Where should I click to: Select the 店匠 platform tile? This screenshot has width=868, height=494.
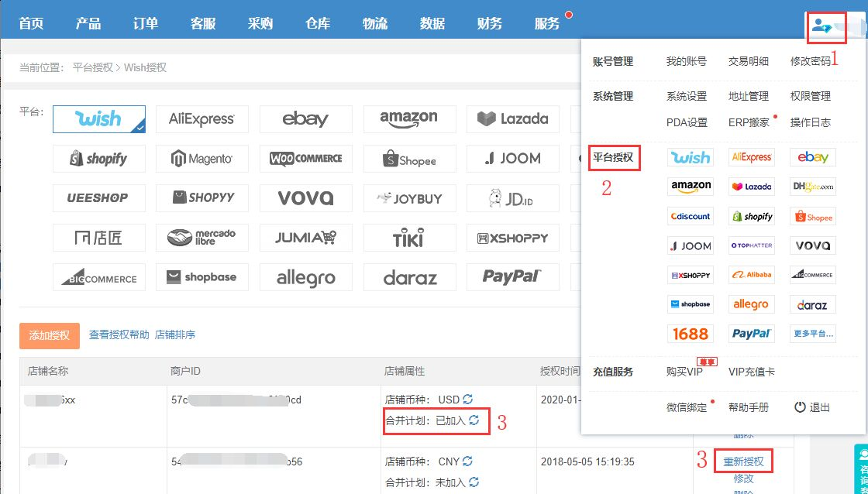tap(99, 238)
